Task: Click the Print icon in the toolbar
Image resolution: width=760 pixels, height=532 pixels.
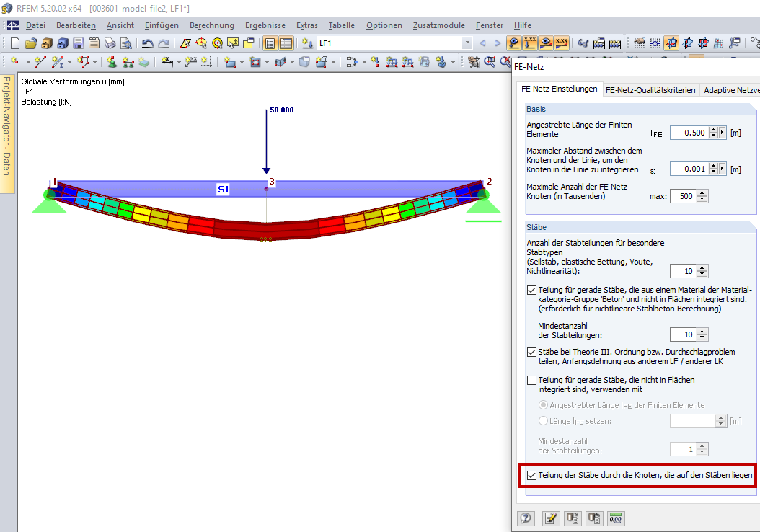Action: pos(110,43)
